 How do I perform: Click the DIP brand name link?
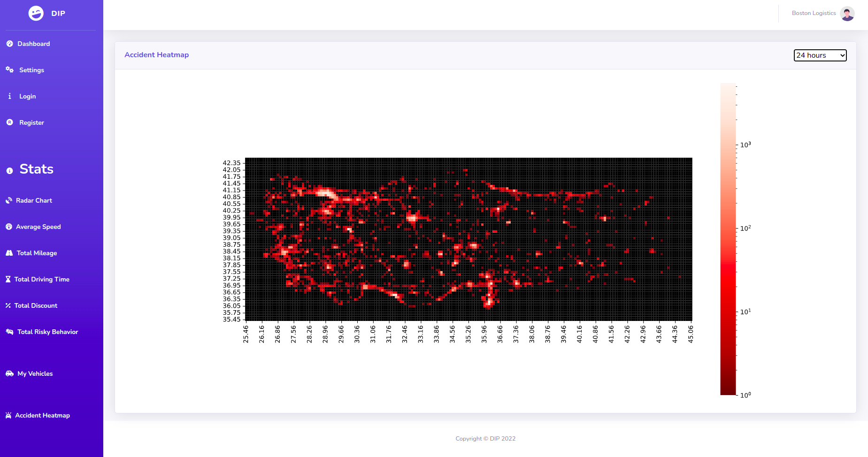[x=58, y=13]
